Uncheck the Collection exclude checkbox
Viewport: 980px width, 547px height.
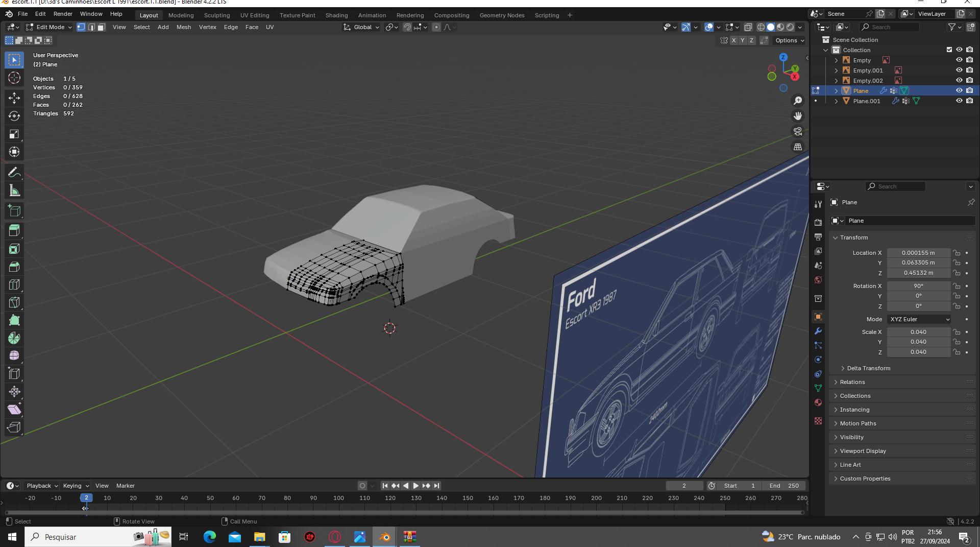point(949,50)
